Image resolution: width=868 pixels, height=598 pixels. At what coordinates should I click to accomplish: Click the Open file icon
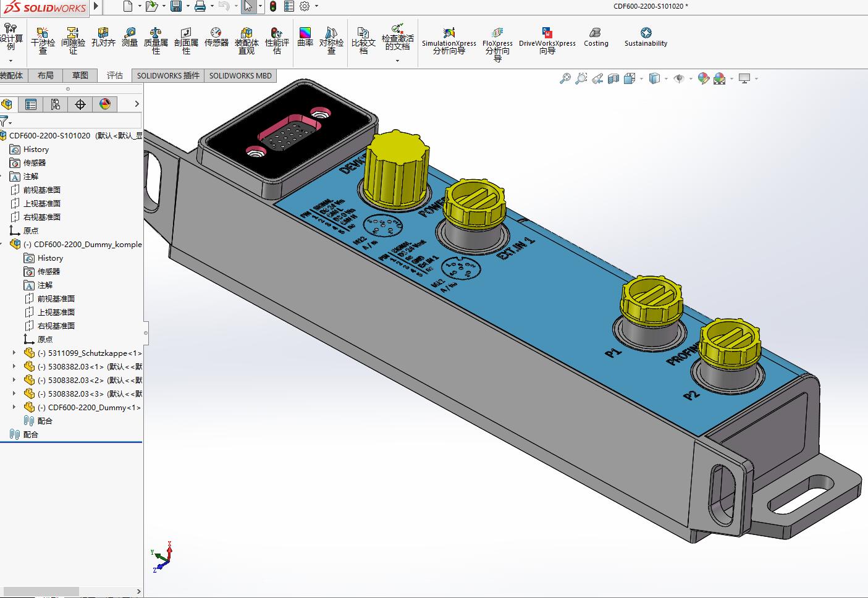[151, 6]
